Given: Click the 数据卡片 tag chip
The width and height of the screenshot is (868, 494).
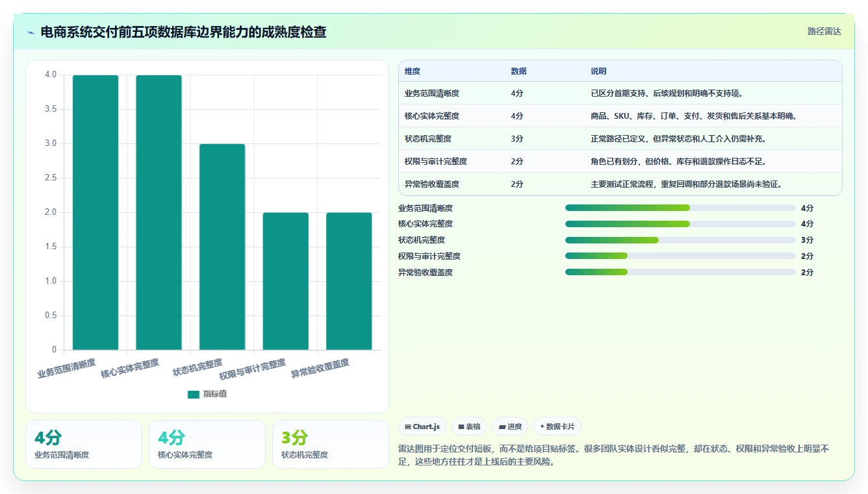Looking at the screenshot, I should [557, 426].
